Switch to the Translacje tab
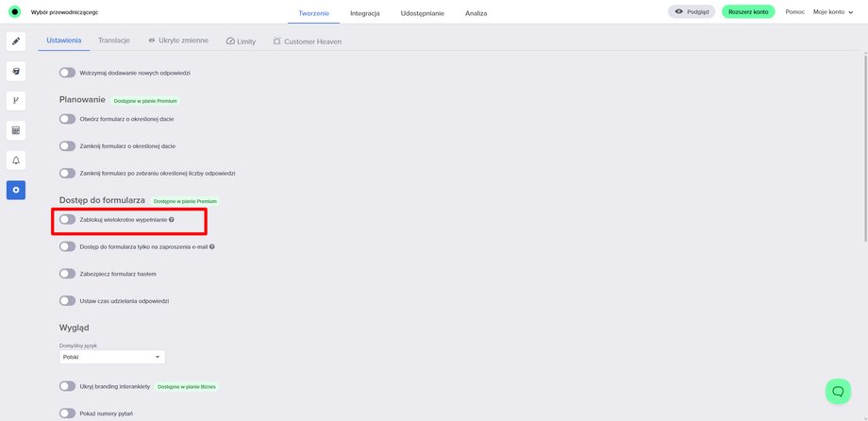This screenshot has height=421, width=868. [x=114, y=42]
